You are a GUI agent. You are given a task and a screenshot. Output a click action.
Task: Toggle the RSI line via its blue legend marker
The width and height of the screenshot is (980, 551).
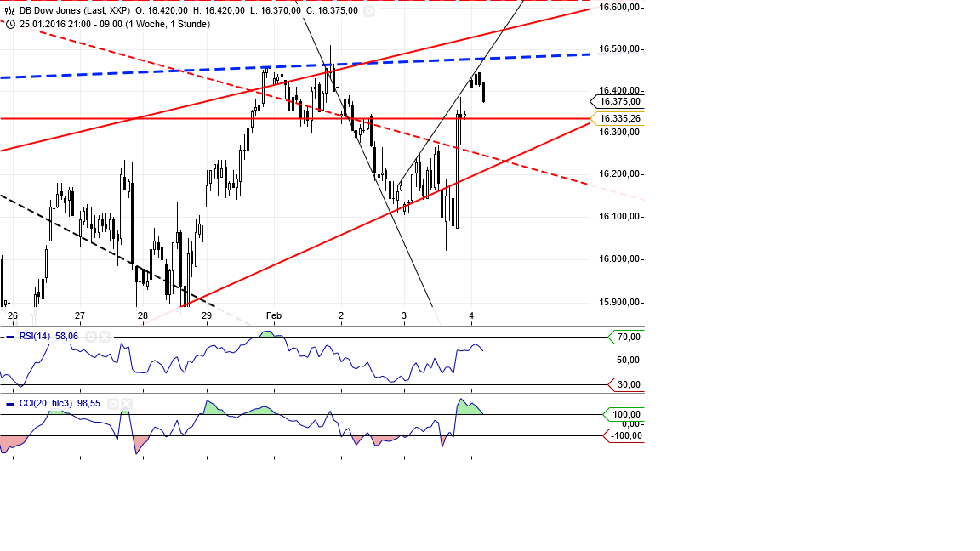10,337
